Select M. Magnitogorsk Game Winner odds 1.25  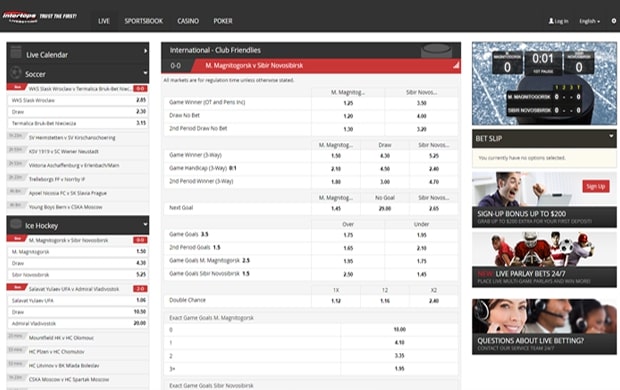348,103
